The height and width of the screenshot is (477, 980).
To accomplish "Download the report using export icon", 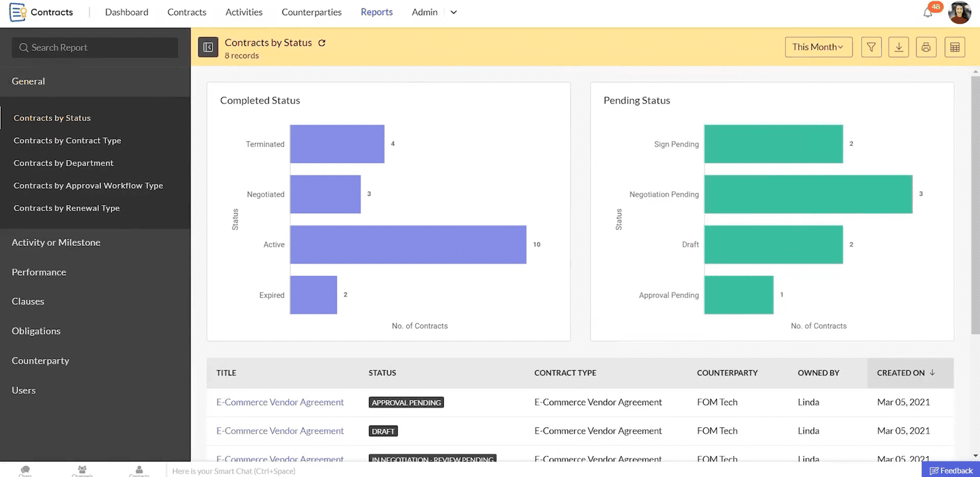I will 899,47.
